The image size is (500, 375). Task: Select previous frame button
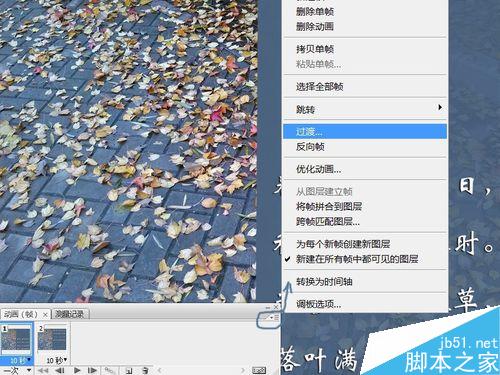click(x=60, y=370)
